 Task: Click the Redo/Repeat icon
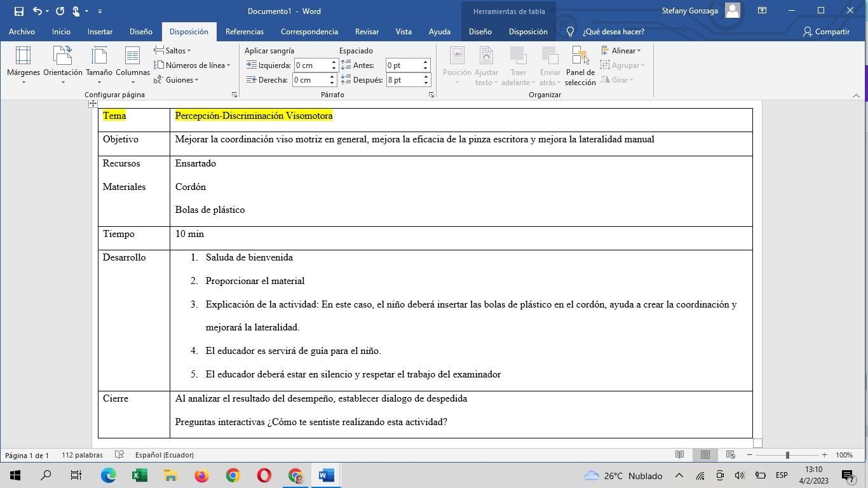[x=60, y=11]
